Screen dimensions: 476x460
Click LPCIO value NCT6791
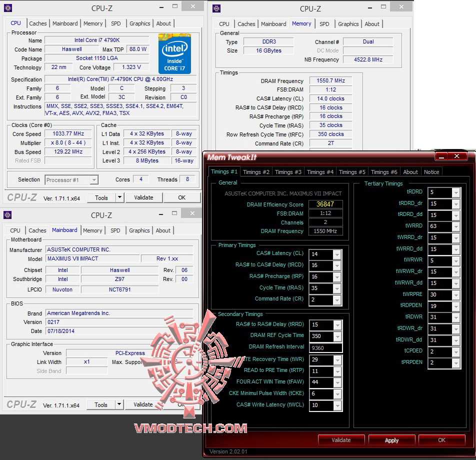tap(120, 289)
